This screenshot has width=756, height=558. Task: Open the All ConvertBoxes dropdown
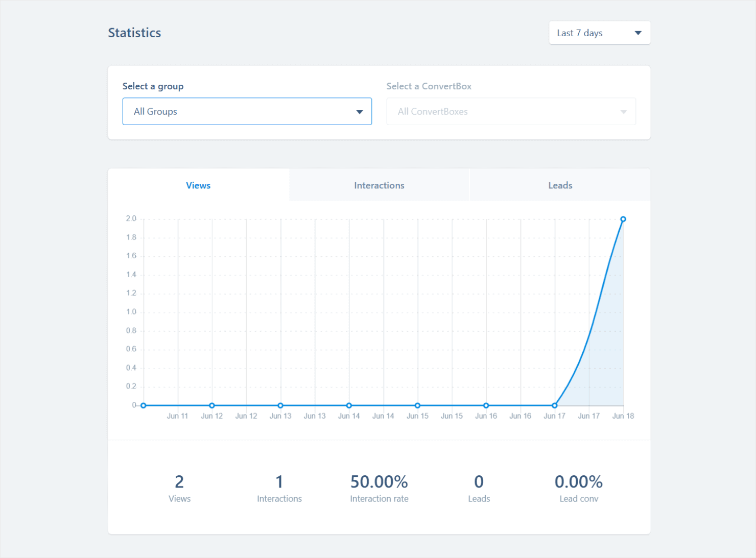511,111
